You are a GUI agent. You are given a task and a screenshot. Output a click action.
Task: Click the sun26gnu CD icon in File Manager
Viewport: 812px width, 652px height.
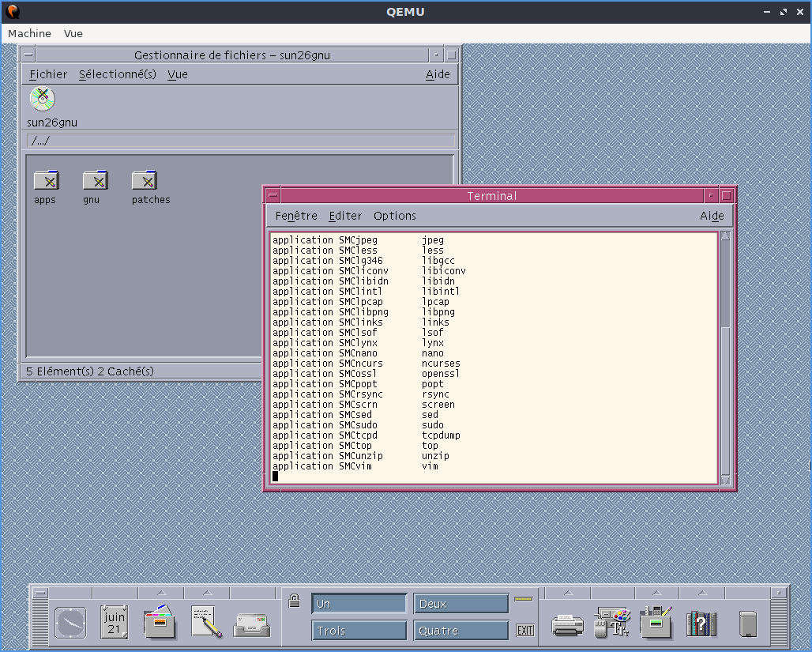tap(43, 99)
